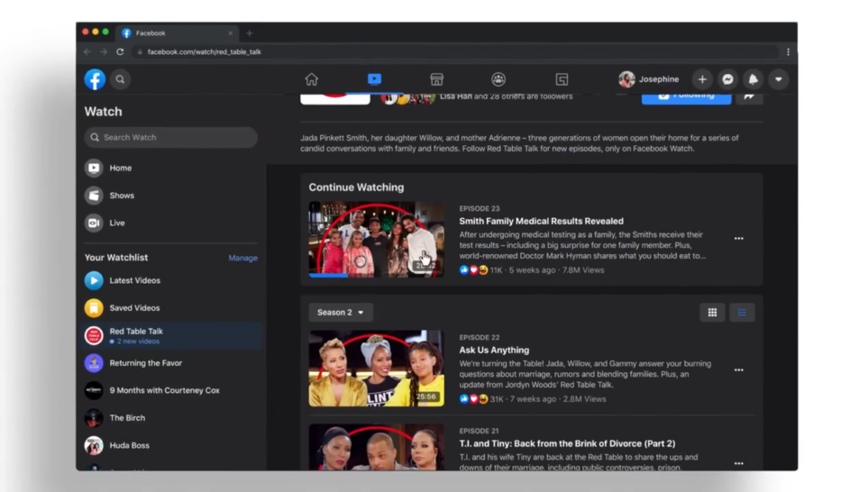This screenshot has height=492, width=868.
Task: Click the Facebook logo icon
Action: click(x=95, y=79)
